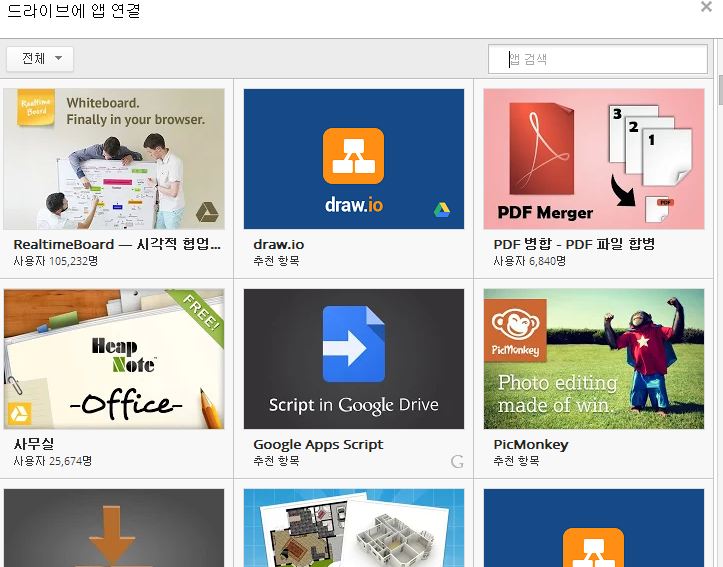
Task: Click the yellow Drive icon on HeapNote thumbnail
Action: click(x=19, y=413)
